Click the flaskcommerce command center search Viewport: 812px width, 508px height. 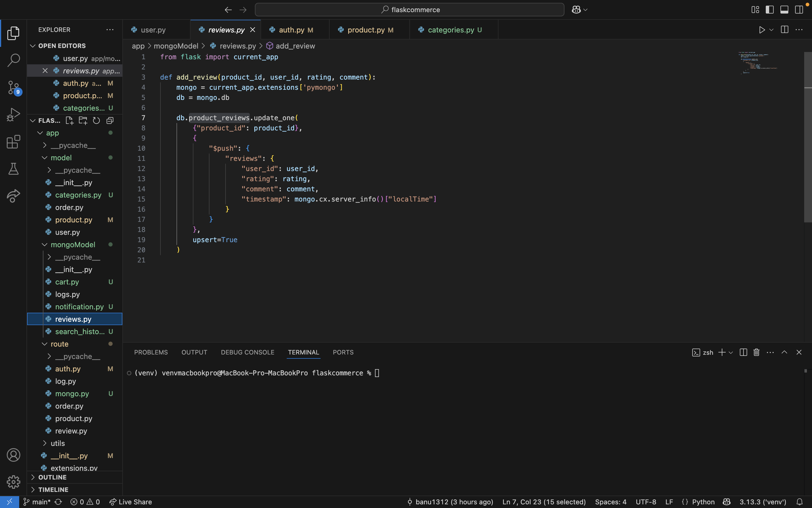[x=409, y=10]
